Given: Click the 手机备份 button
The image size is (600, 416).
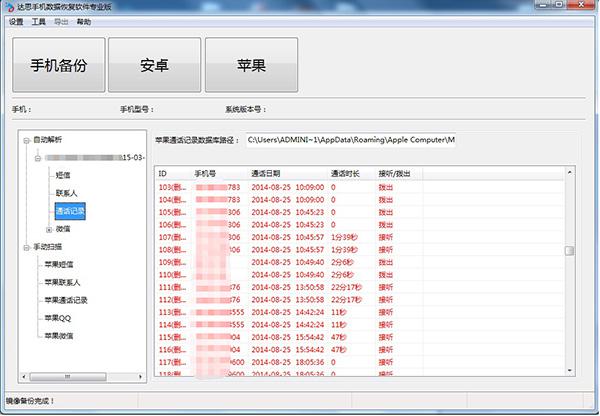Looking at the screenshot, I should [x=58, y=66].
